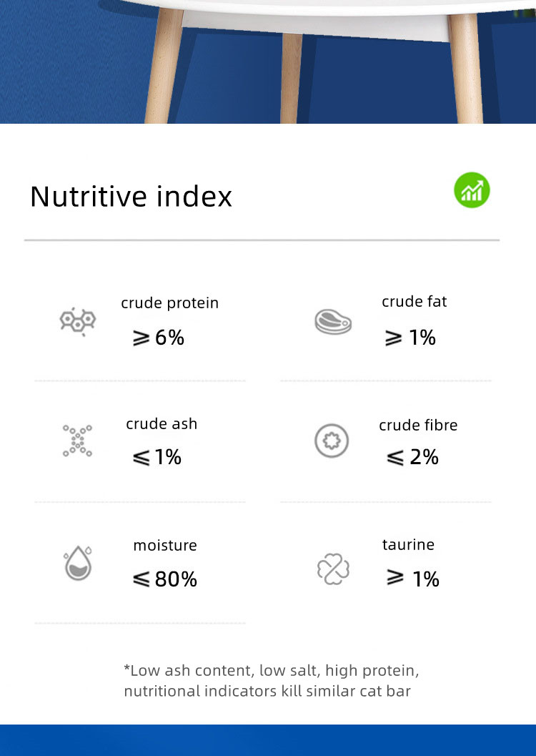This screenshot has width=536, height=756.
Task: Click the crude fat label
Action: 414,301
